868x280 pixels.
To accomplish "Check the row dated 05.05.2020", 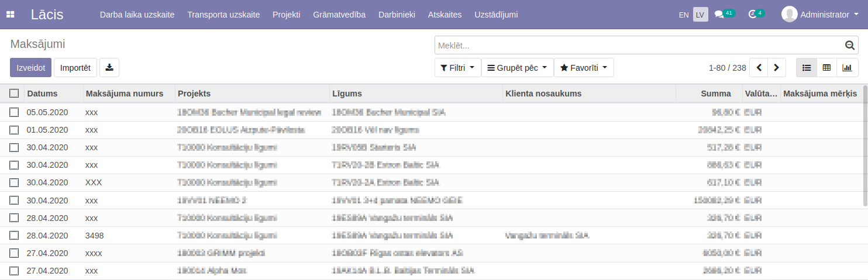I will click(14, 112).
